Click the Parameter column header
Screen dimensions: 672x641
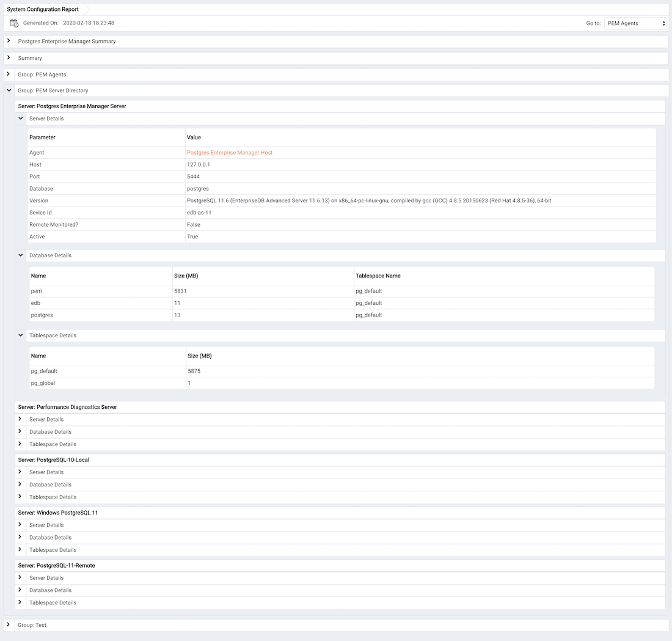(x=42, y=137)
